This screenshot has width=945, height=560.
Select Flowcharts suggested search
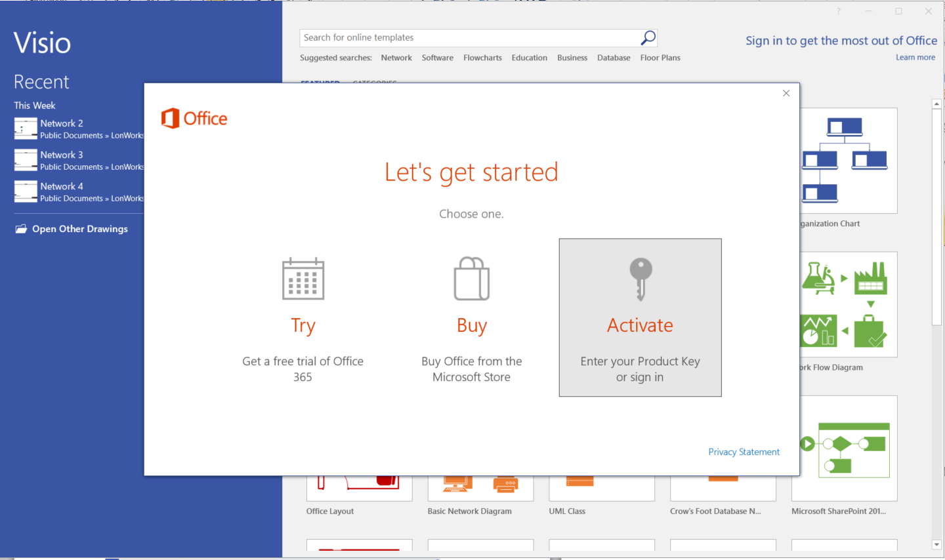482,58
